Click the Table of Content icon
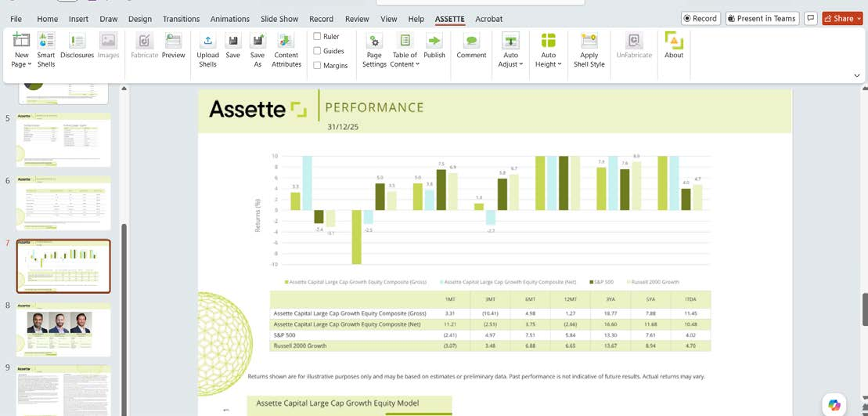This screenshot has width=868, height=416. 405,41
